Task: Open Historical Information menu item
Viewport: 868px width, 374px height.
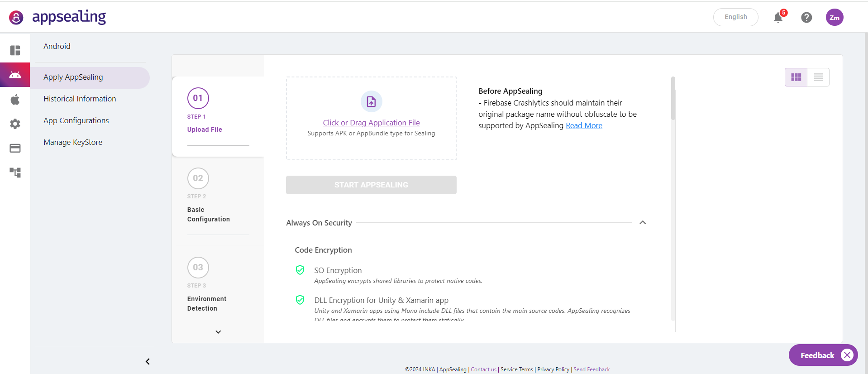Action: pos(80,99)
